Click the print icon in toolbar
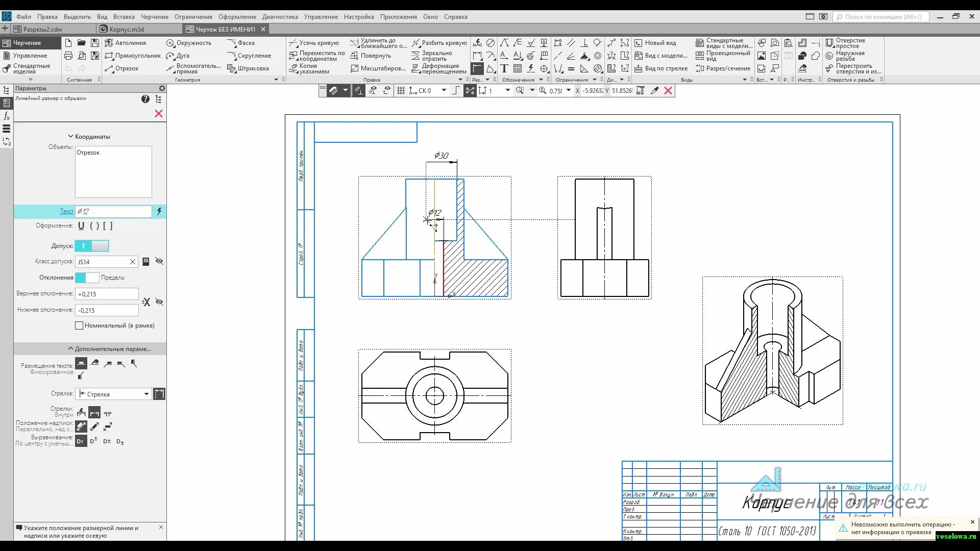This screenshot has width=980, height=551. tap(68, 56)
